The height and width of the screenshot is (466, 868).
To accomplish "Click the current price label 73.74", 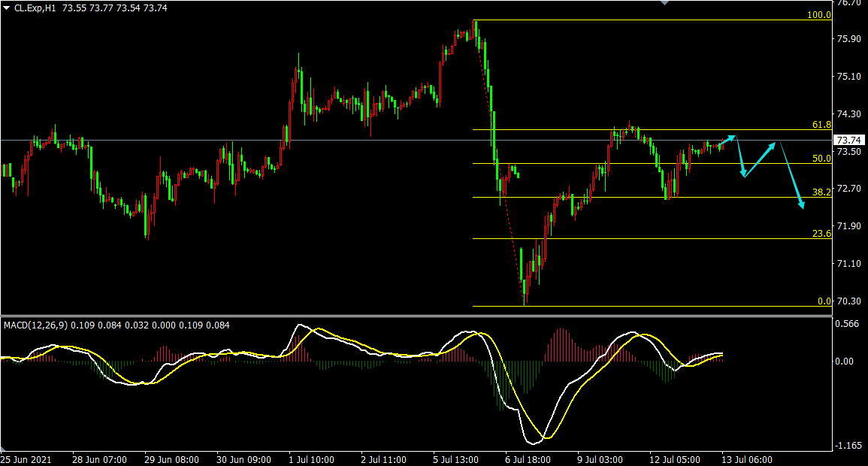I will [849, 140].
